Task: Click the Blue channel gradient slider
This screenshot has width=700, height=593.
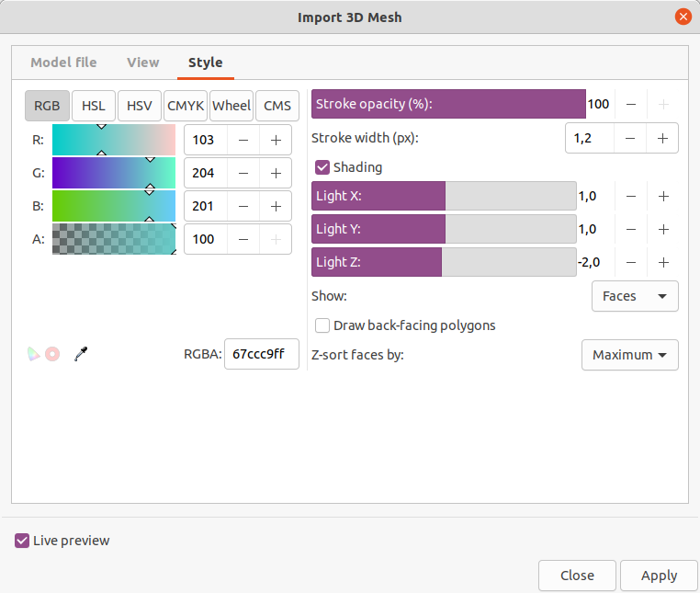Action: [114, 206]
